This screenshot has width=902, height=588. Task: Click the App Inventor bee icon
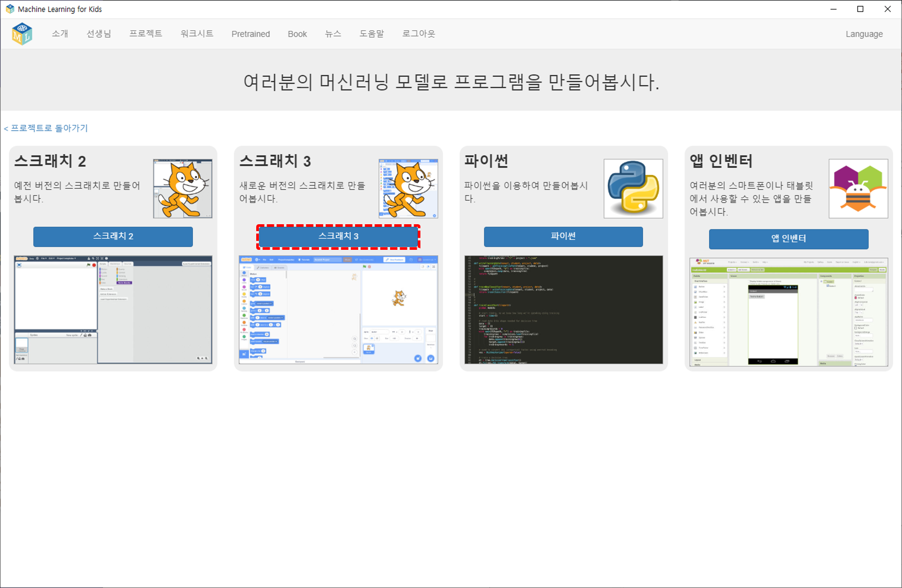click(858, 189)
